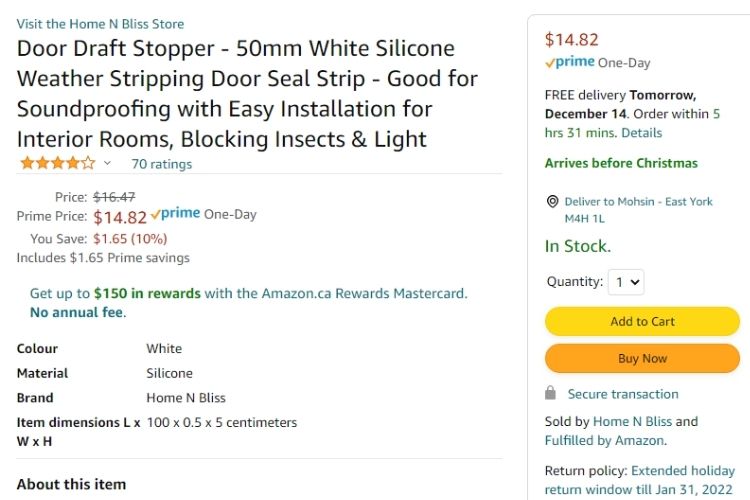Image resolution: width=750 pixels, height=500 pixels.
Task: Expand the rating breakdown chevron
Action: click(107, 164)
